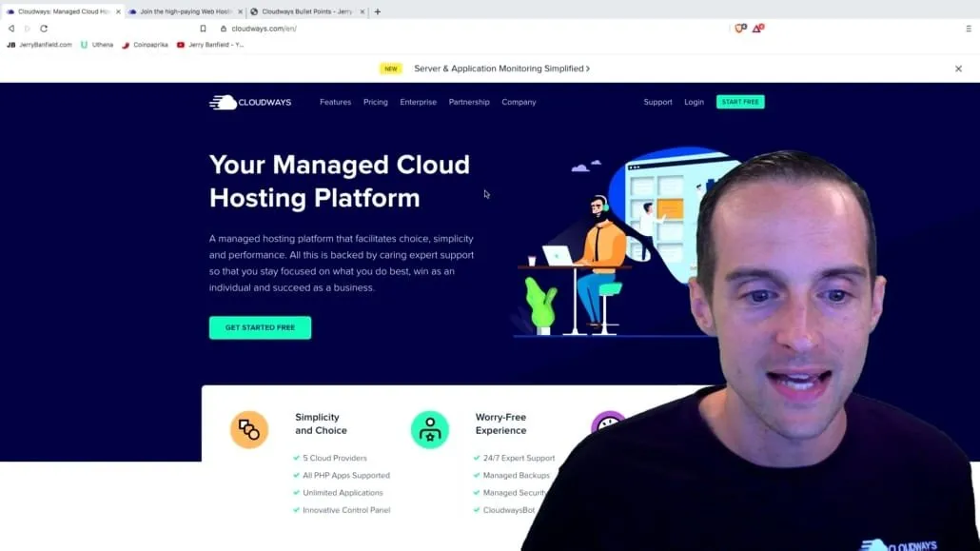The width and height of the screenshot is (980, 551).
Task: Open Server & Application Monitoring Simplified announcement
Action: point(501,69)
